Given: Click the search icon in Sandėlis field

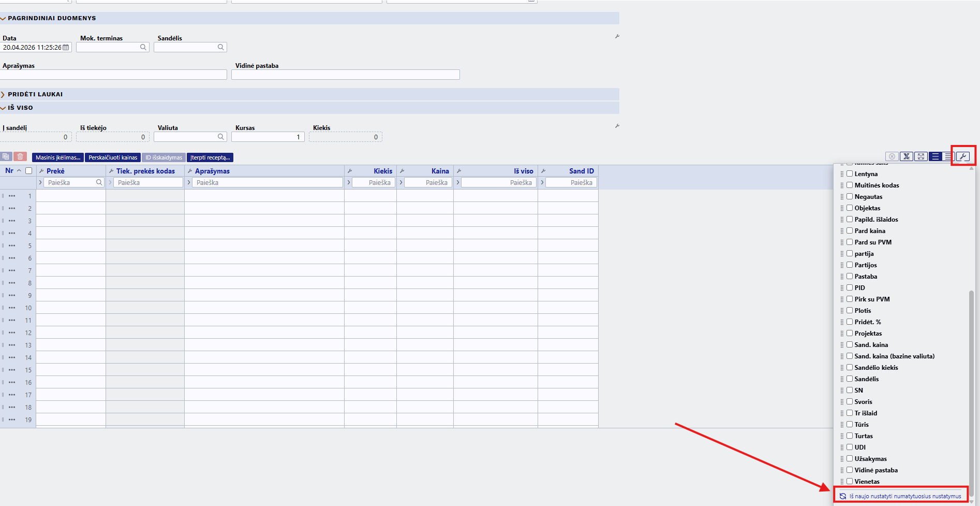Looking at the screenshot, I should click(221, 48).
